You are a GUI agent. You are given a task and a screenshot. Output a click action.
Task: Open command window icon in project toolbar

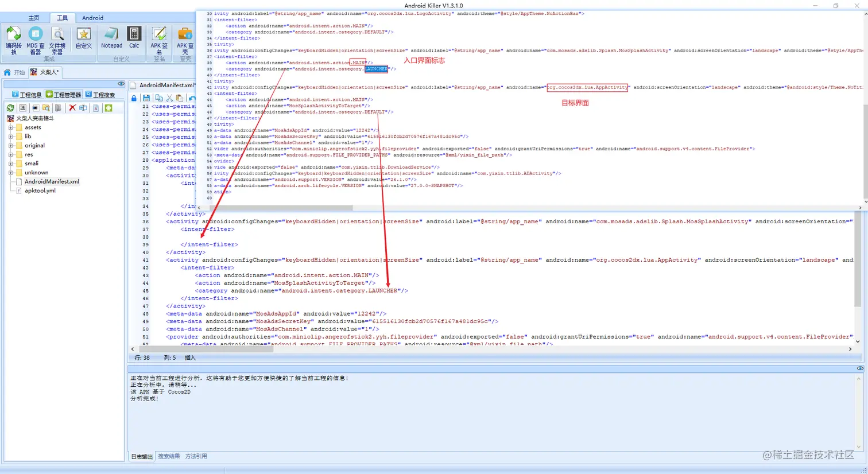tap(35, 108)
